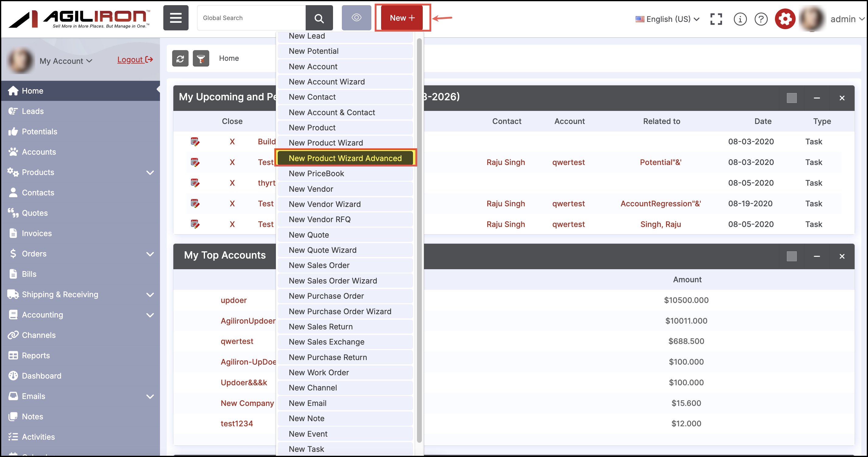Choose New Task from the menu
The image size is (868, 457).
pos(345,449)
